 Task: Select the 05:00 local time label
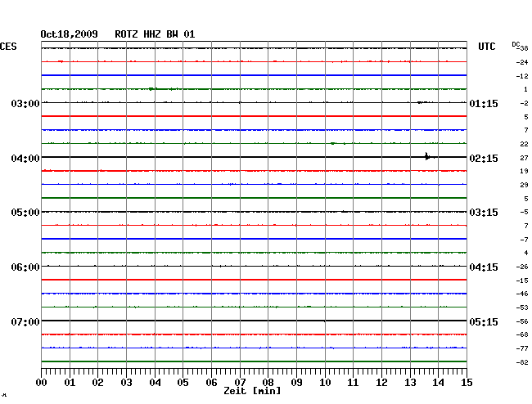tap(25, 213)
